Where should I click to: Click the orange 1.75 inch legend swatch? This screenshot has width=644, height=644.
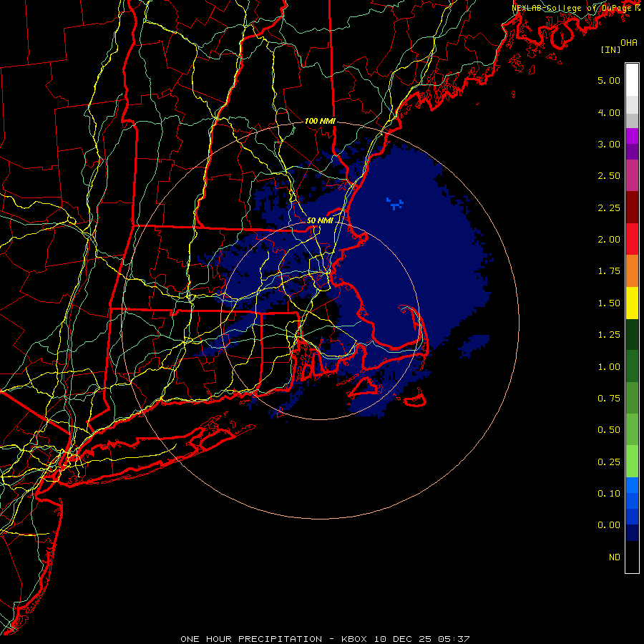point(632,270)
